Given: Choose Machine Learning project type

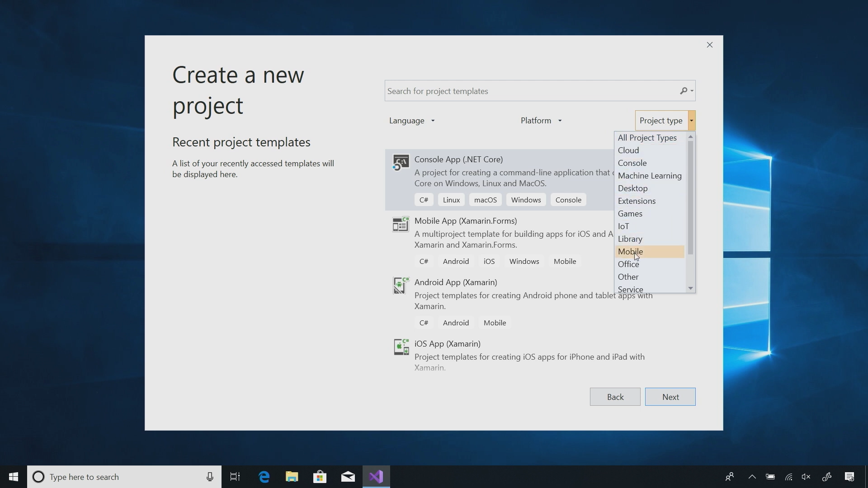Looking at the screenshot, I should [x=650, y=176].
